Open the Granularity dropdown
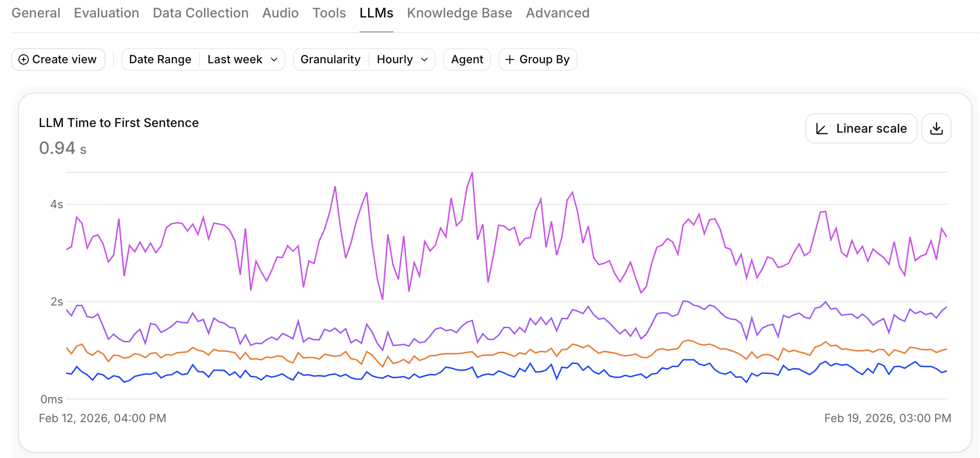The height and width of the screenshot is (458, 980). tap(330, 59)
